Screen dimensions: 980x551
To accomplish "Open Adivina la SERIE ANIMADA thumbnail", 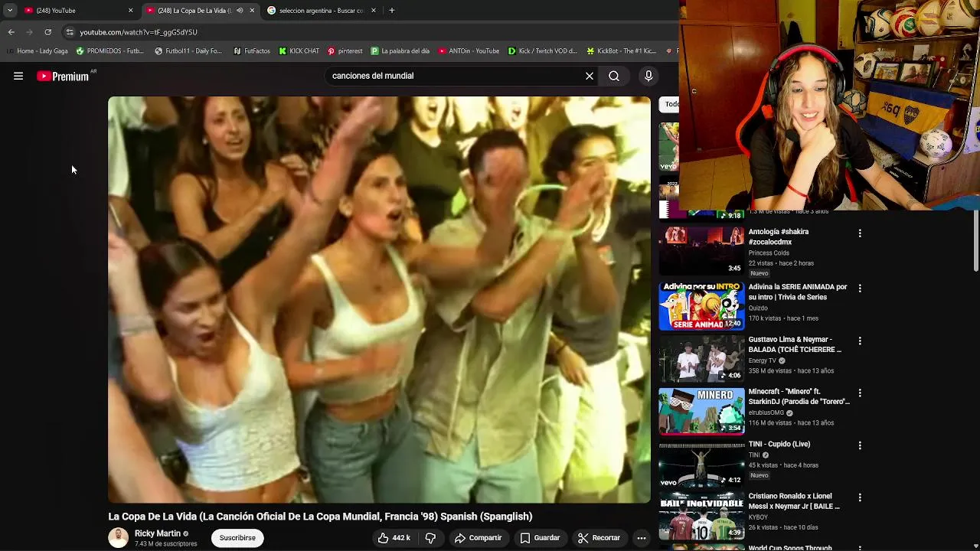I will pos(701,305).
